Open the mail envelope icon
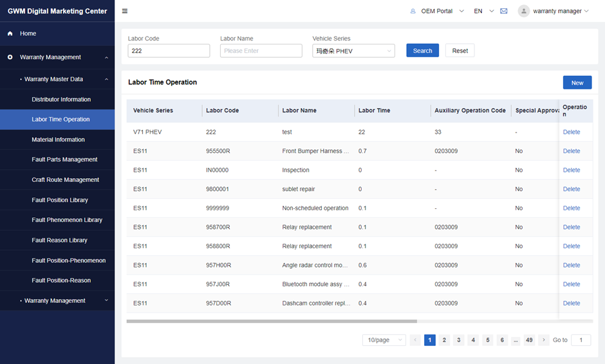The image size is (605, 364). (x=504, y=11)
